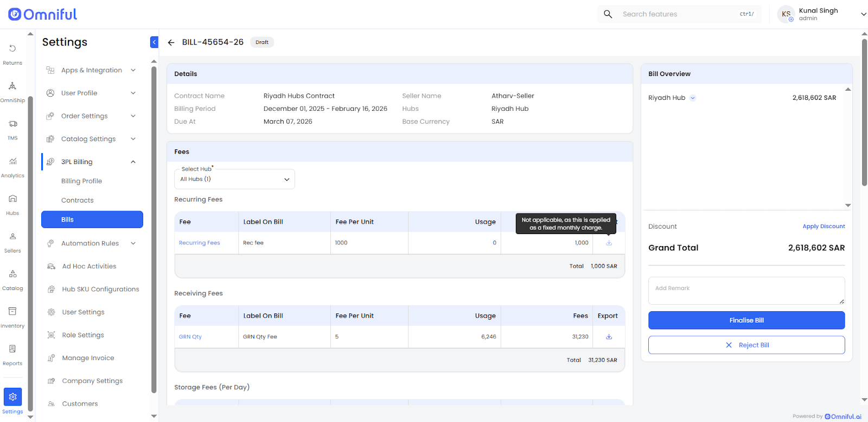
Task: Go to TMS truck icon
Action: coord(12,128)
